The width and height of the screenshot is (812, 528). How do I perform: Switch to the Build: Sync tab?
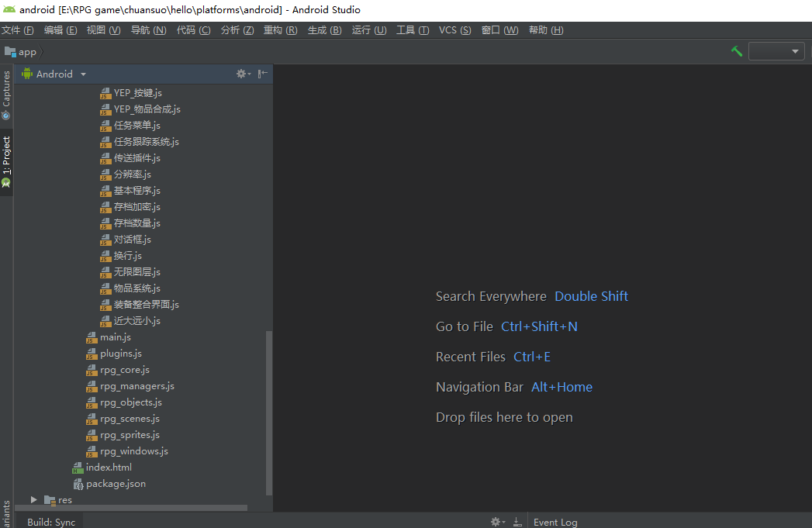(51, 522)
